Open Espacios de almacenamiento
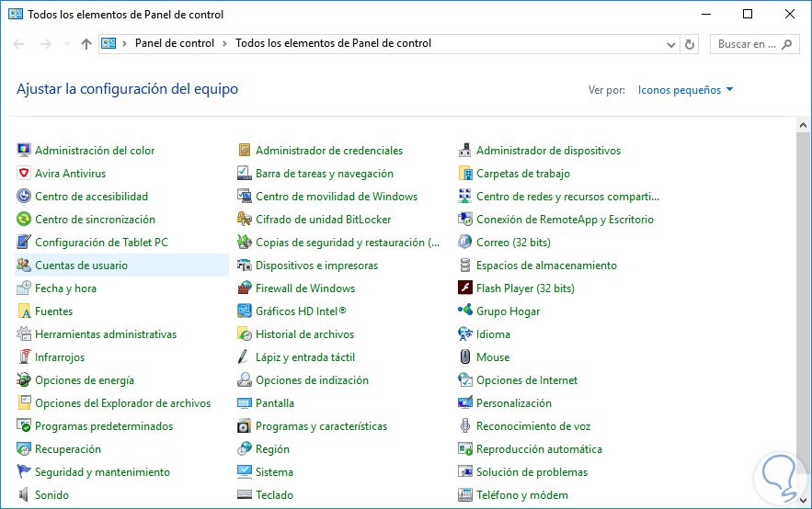The height and width of the screenshot is (509, 812). (x=546, y=266)
